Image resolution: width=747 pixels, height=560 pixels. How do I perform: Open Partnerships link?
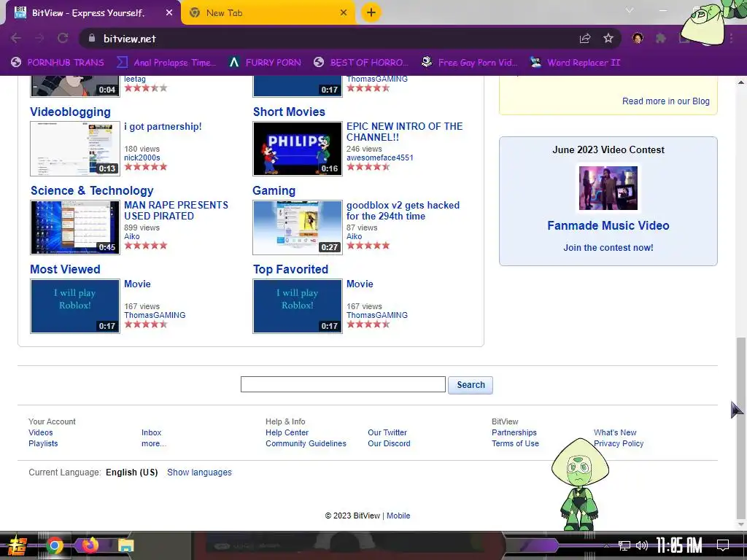pos(514,432)
